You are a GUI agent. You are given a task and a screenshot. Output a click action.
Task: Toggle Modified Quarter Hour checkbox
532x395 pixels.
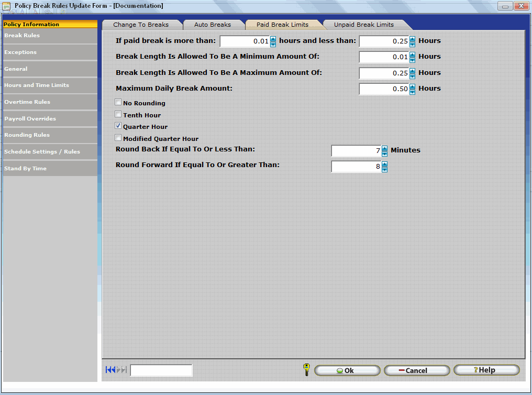pos(118,138)
